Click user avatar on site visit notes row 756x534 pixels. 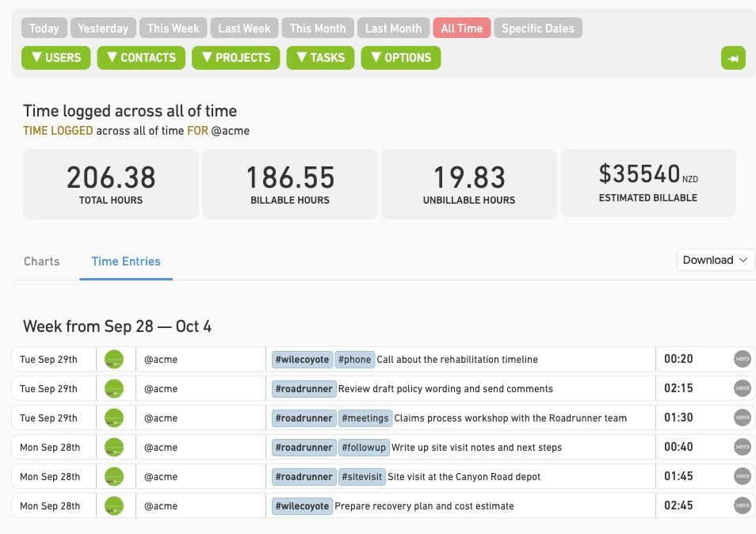click(114, 448)
